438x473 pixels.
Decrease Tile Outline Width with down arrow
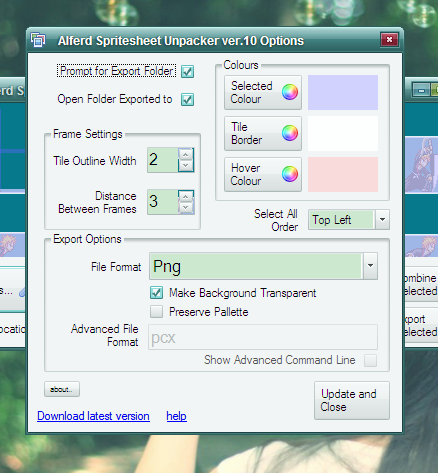[186, 166]
